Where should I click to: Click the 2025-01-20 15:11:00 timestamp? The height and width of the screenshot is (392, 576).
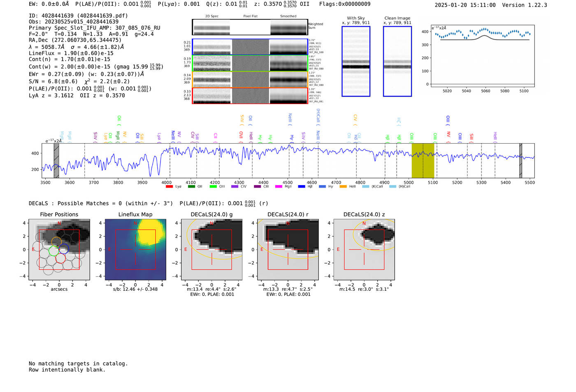(465, 5)
